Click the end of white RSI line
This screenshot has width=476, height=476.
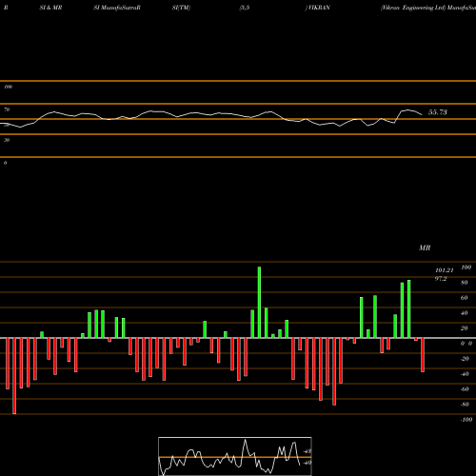(422, 114)
